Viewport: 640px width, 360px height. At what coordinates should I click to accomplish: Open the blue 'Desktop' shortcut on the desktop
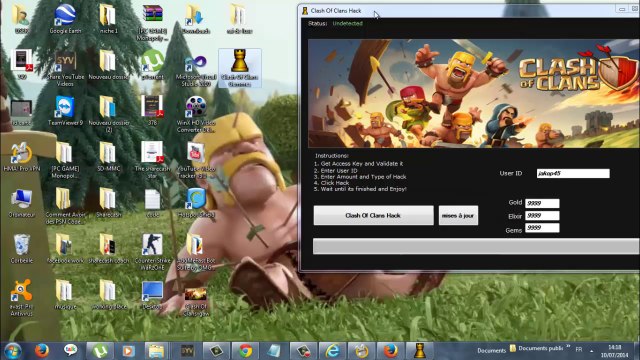[x=152, y=294]
